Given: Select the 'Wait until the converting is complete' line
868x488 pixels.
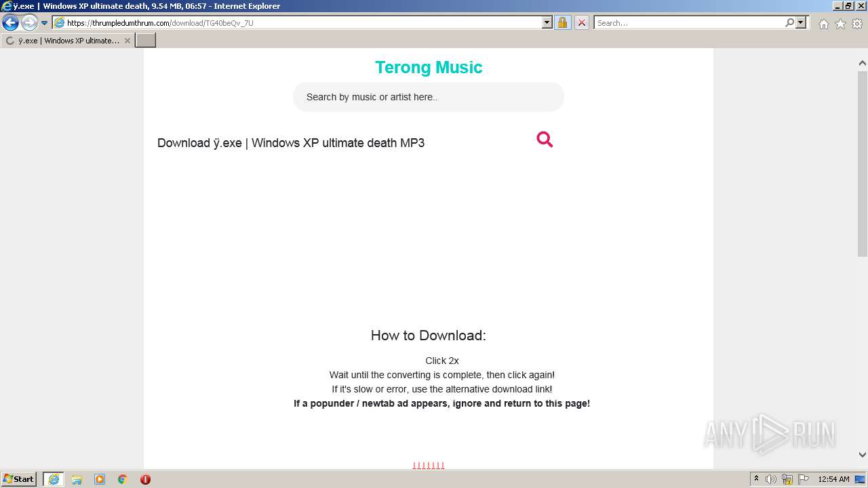Looking at the screenshot, I should click(x=442, y=375).
